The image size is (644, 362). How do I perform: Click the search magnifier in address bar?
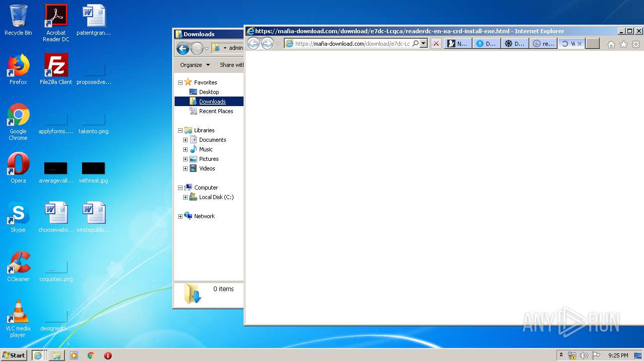click(x=415, y=44)
